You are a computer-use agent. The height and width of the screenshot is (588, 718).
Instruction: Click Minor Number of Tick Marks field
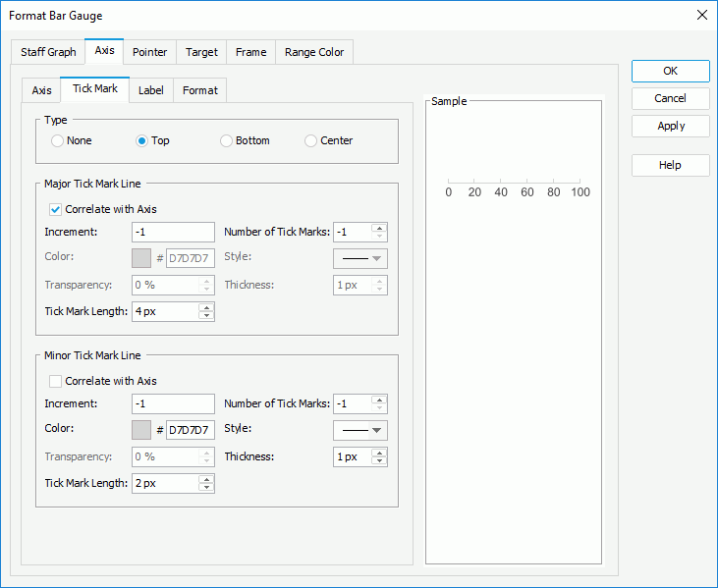click(x=353, y=403)
